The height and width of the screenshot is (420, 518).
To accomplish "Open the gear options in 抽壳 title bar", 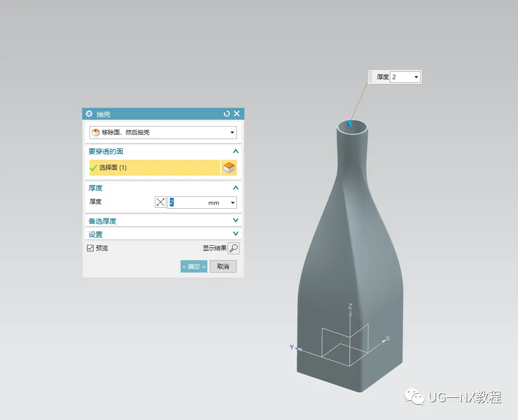I will point(89,114).
